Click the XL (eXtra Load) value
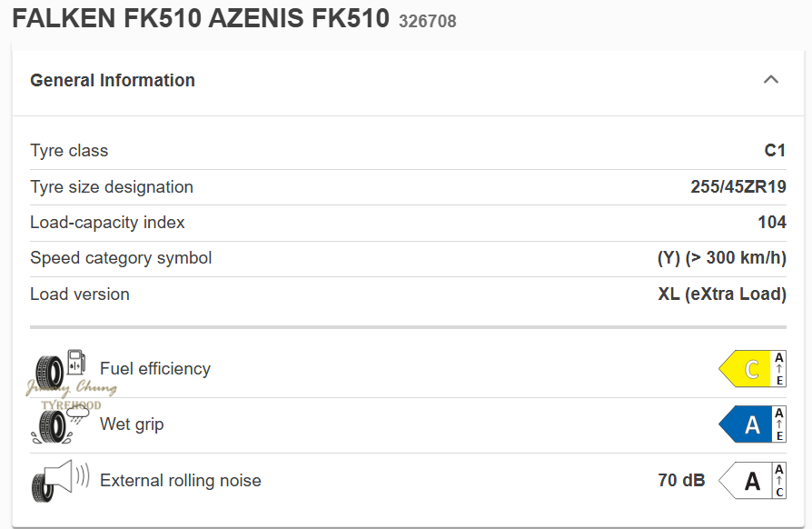The height and width of the screenshot is (529, 812). pyautogui.click(x=722, y=294)
